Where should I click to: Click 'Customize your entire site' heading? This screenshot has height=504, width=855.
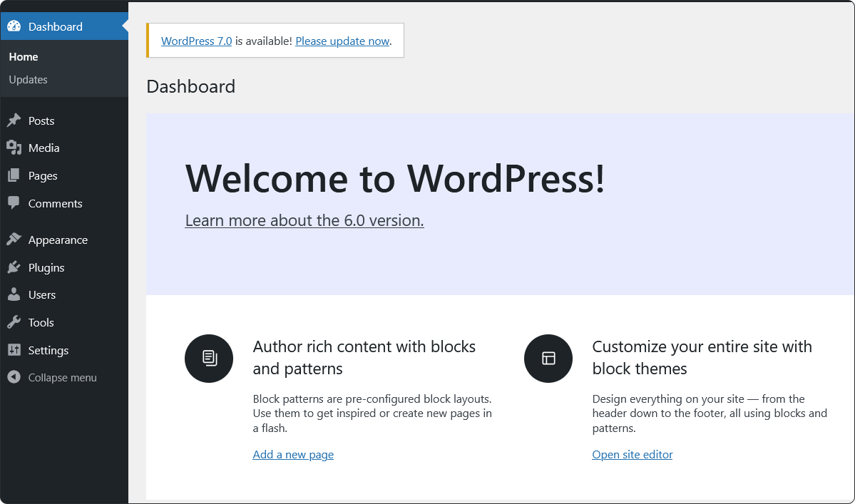[x=702, y=357]
